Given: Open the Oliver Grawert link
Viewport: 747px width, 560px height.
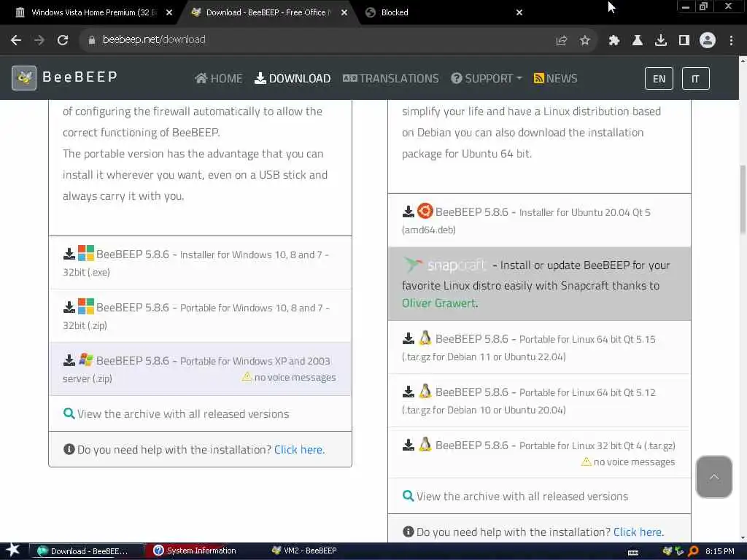Looking at the screenshot, I should pyautogui.click(x=439, y=303).
